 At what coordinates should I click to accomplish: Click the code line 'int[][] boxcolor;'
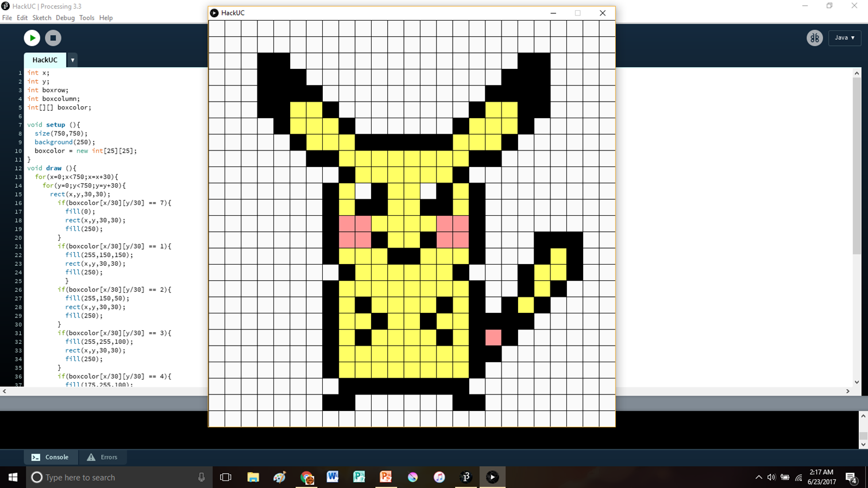point(59,107)
